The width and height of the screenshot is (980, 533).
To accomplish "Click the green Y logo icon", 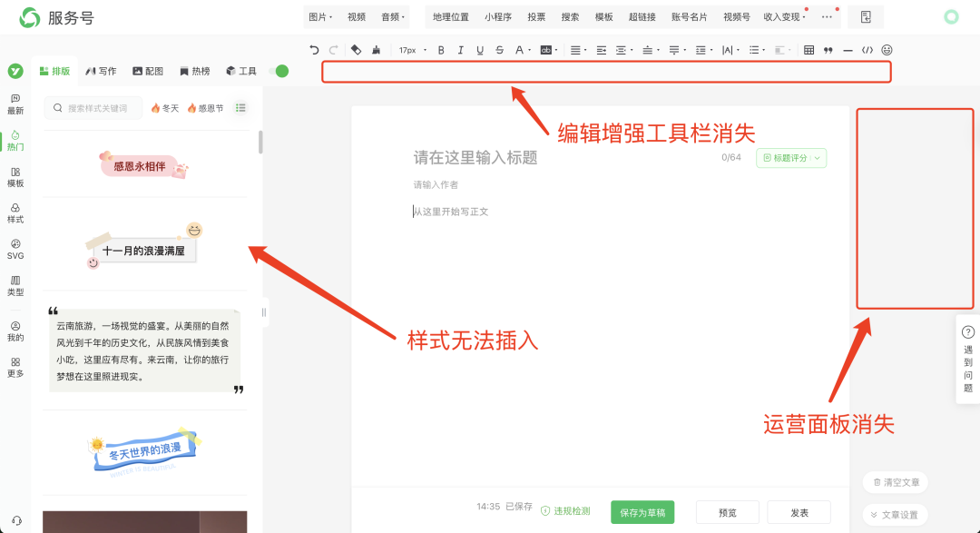I will click(15, 71).
